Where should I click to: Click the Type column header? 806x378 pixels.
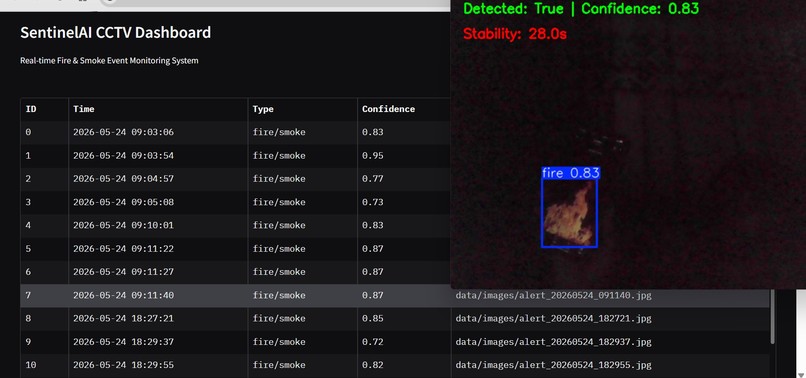tap(303, 109)
